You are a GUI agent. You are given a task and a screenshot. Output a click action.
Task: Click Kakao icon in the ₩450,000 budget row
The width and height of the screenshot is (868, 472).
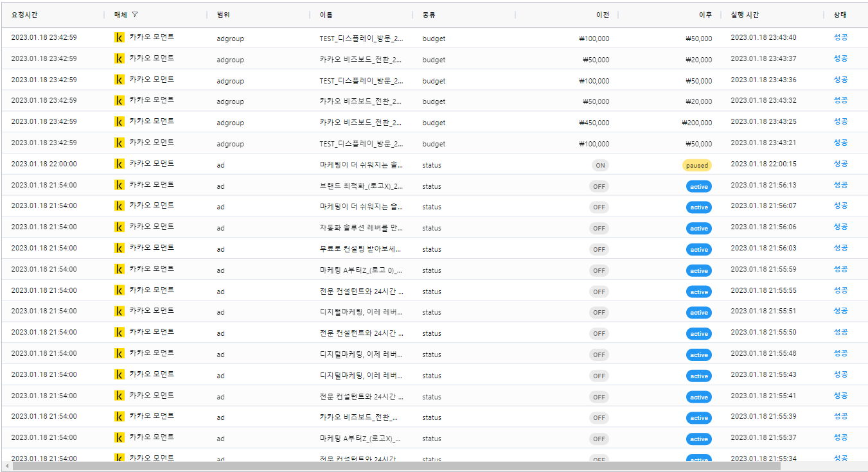point(119,121)
